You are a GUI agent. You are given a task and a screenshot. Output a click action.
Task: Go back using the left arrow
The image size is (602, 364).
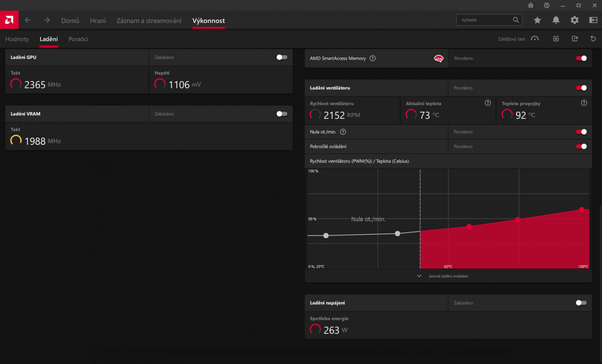click(28, 20)
